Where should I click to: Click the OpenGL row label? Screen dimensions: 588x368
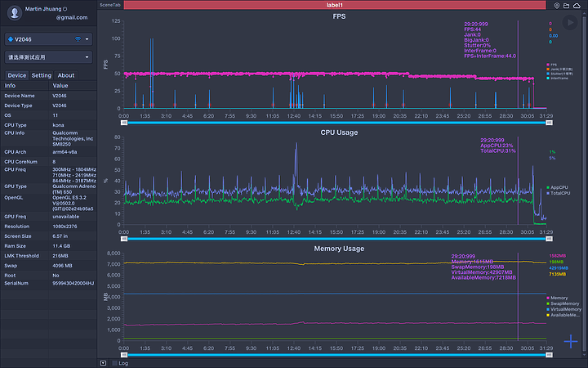pos(14,198)
